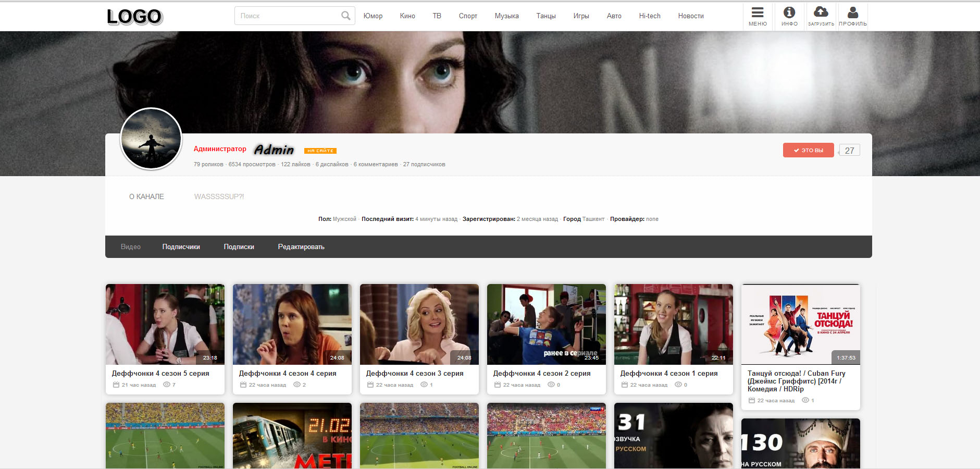Switch to the Видео tab
Screen dimensions: 980x469
click(131, 246)
